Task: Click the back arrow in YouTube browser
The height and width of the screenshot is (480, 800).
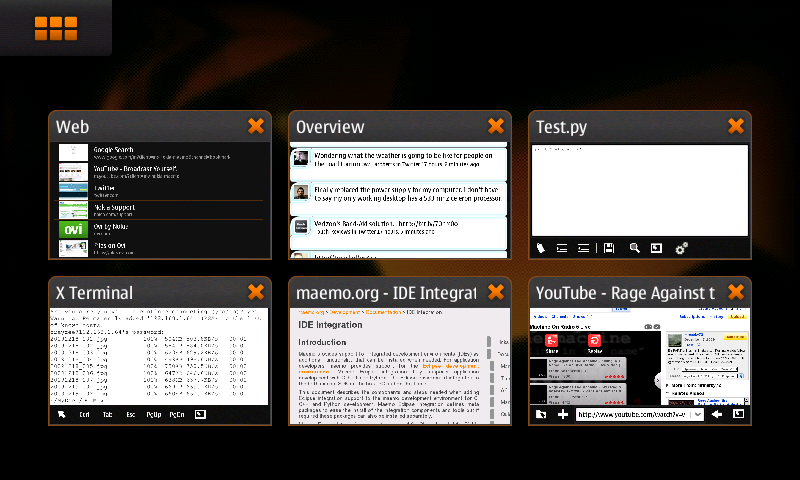Action: tap(717, 414)
